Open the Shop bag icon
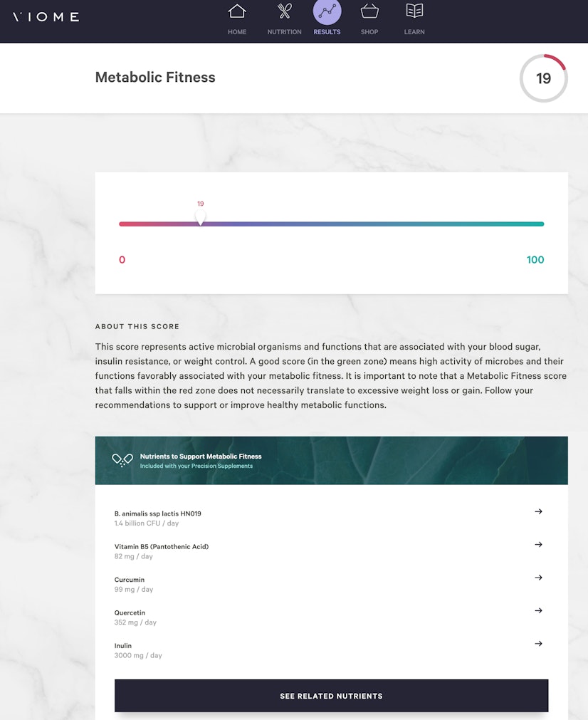Image resolution: width=588 pixels, height=720 pixels. [369, 12]
